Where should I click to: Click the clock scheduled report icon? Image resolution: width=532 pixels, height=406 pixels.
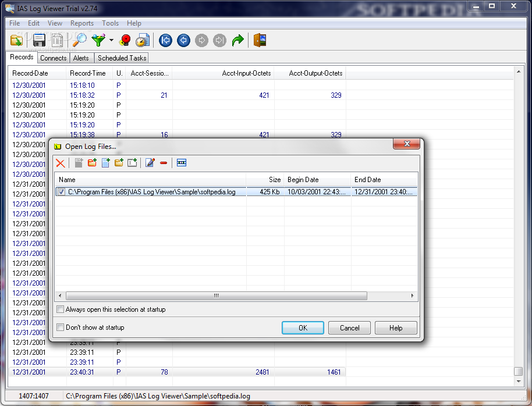click(143, 40)
